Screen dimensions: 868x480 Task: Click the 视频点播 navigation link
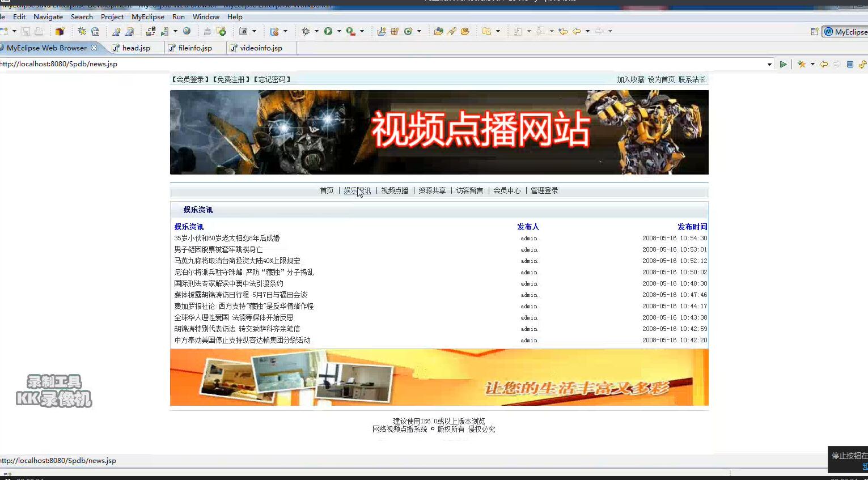395,191
